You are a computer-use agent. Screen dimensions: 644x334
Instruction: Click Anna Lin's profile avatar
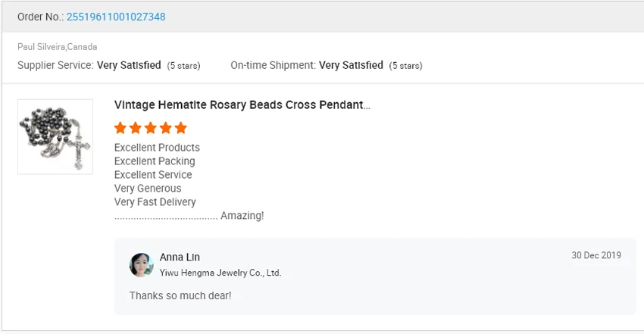tap(141, 265)
